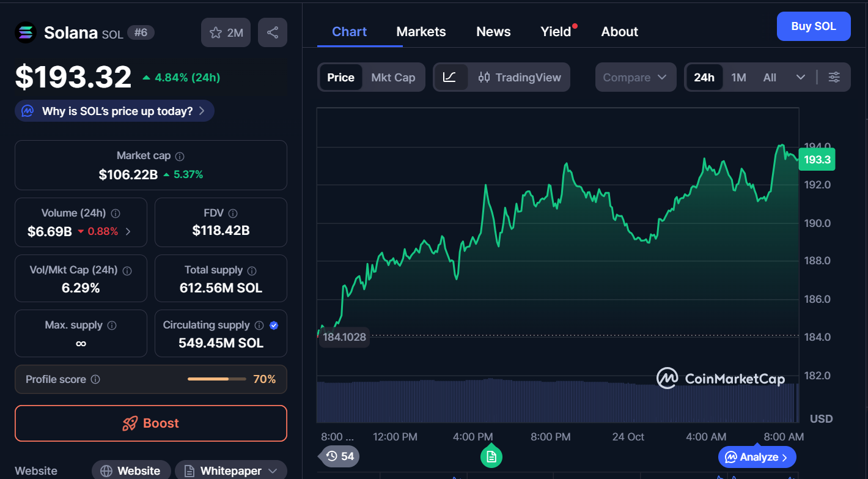This screenshot has width=868, height=479.
Task: Add Solana to watchlist with star button
Action: click(226, 32)
